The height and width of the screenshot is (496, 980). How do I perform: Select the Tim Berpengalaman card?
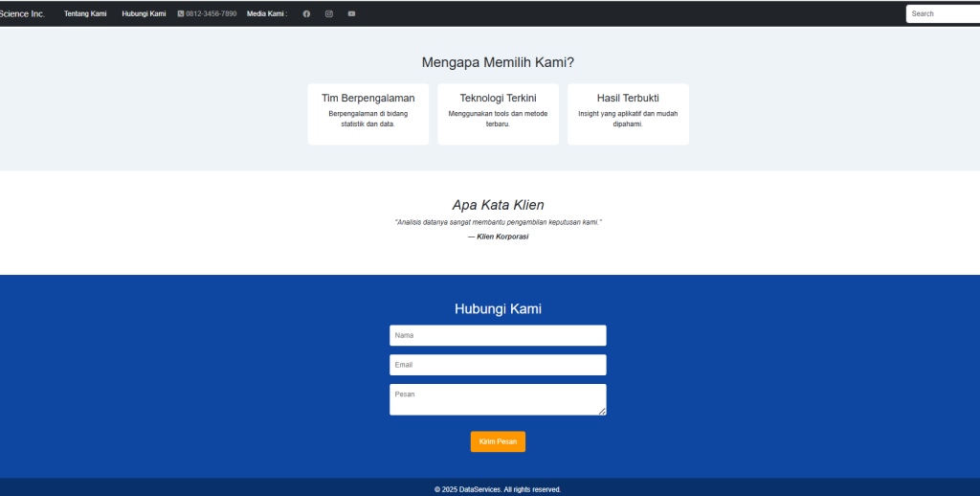[x=367, y=114]
